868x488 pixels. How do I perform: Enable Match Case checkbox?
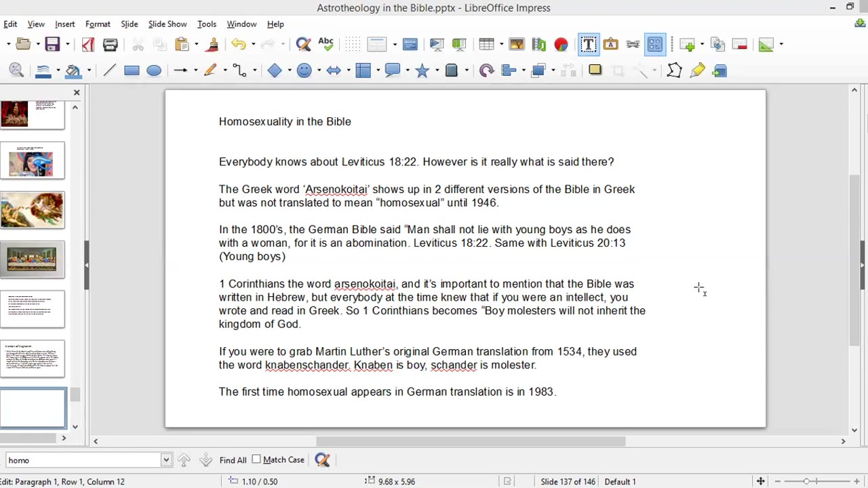click(256, 460)
